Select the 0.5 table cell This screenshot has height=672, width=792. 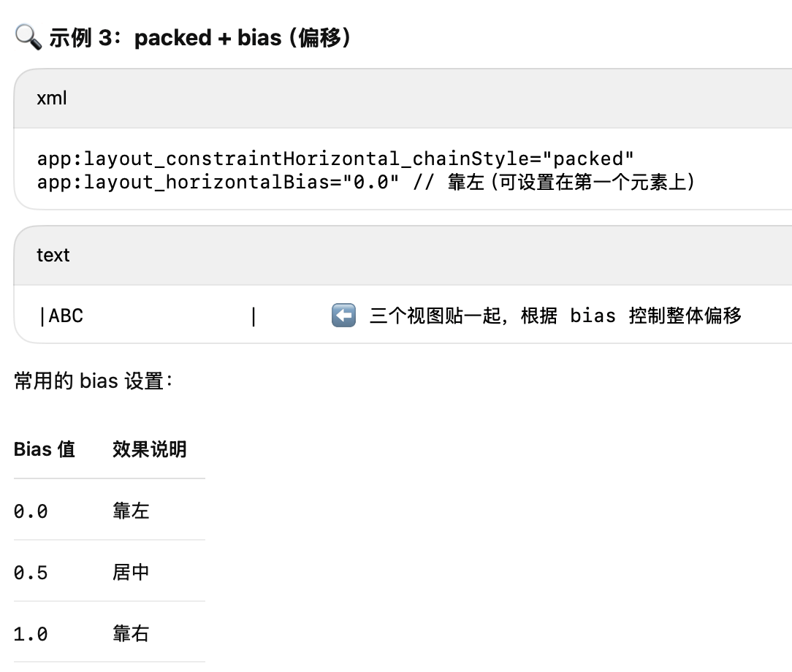coord(31,573)
